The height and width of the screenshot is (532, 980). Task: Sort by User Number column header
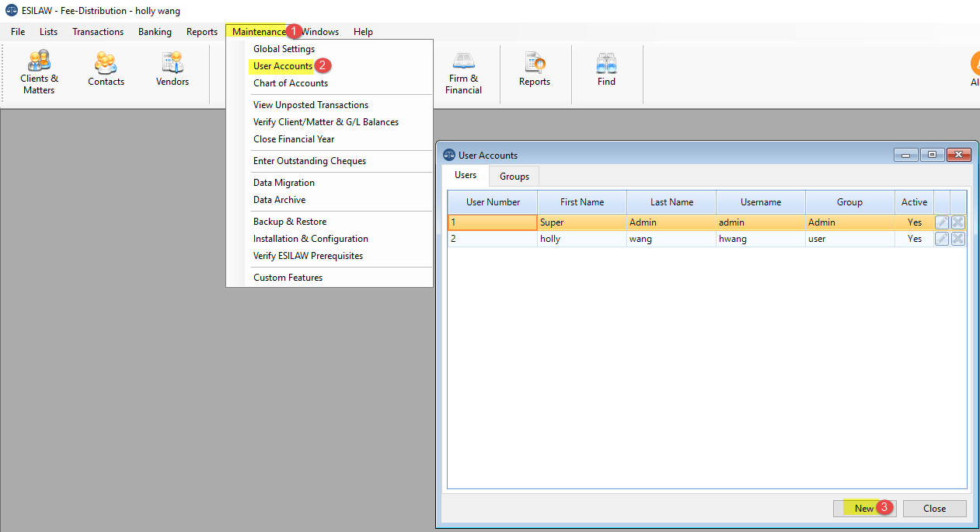pyautogui.click(x=493, y=202)
